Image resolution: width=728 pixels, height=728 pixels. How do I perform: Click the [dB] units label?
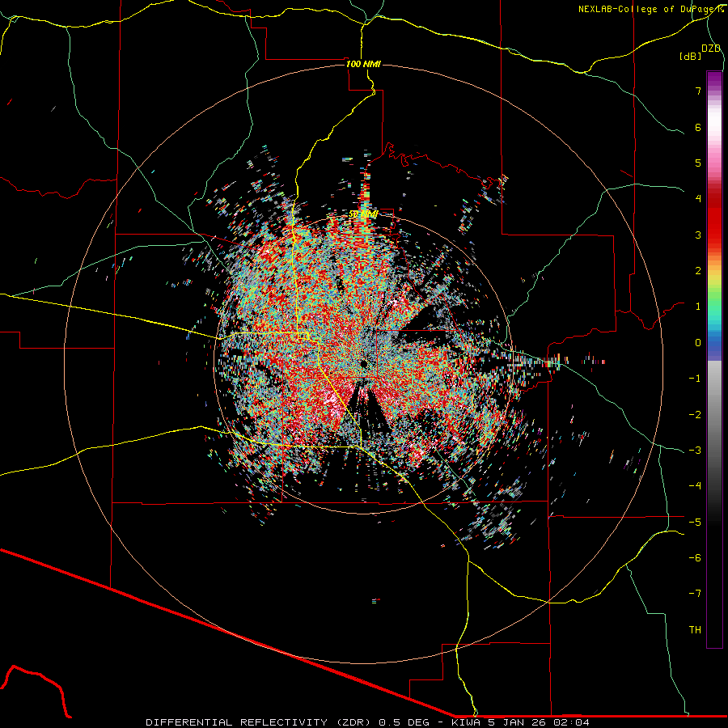690,56
